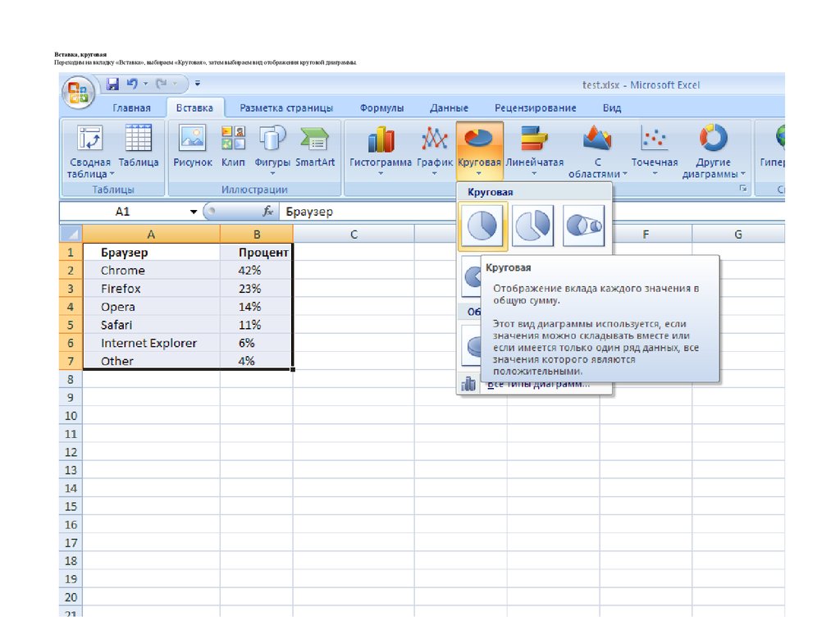The width and height of the screenshot is (840, 630).
Task: Select column A header
Action: click(x=151, y=234)
